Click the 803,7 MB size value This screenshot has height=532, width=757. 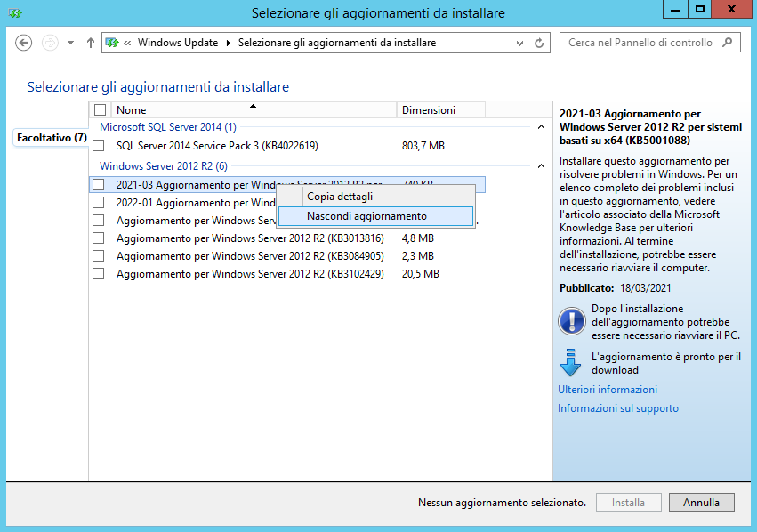tap(423, 146)
